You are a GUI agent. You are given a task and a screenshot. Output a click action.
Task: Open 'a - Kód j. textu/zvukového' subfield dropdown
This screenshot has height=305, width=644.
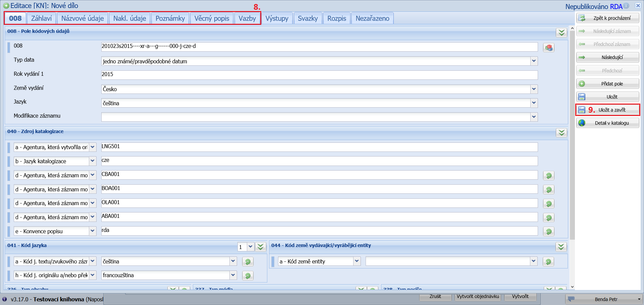click(x=93, y=261)
